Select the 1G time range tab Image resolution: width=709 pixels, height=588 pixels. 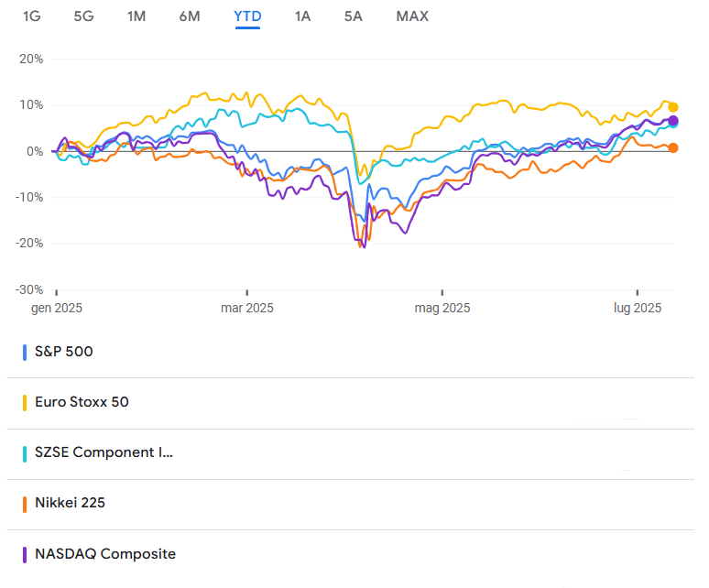click(31, 16)
